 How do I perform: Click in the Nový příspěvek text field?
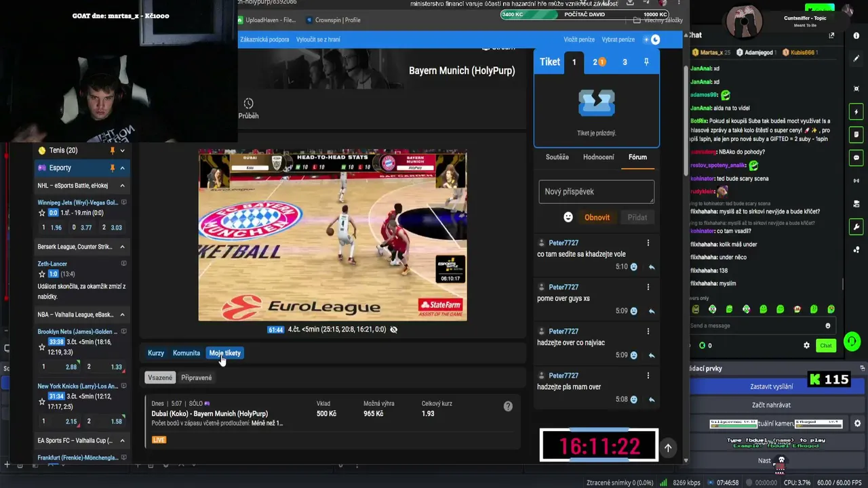[597, 192]
